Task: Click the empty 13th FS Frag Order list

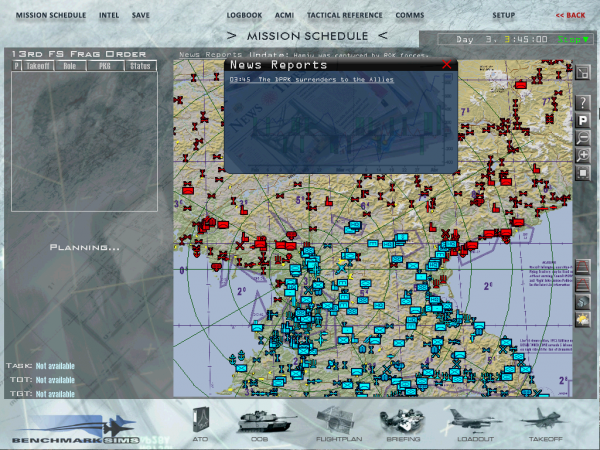Action: point(85,142)
